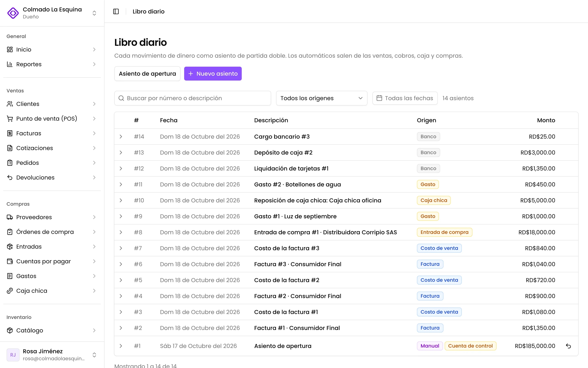Toggle the sidebar panel icon
Screen dimensions: 588x368
pyautogui.click(x=116, y=11)
